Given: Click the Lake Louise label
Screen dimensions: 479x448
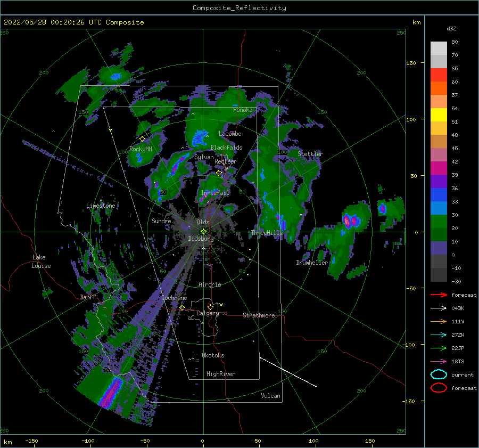Looking at the screenshot, I should click(x=41, y=262).
